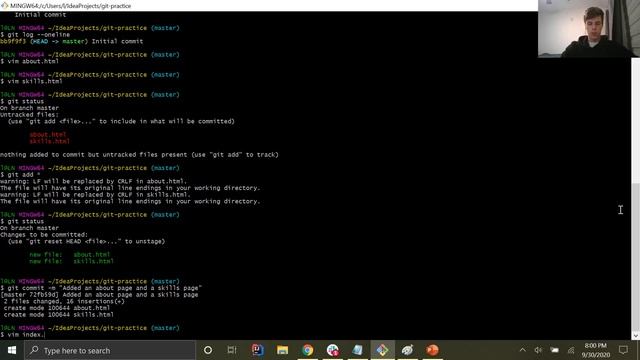Click the 'git add' command line
The height and width of the screenshot is (360, 640).
coord(20,175)
